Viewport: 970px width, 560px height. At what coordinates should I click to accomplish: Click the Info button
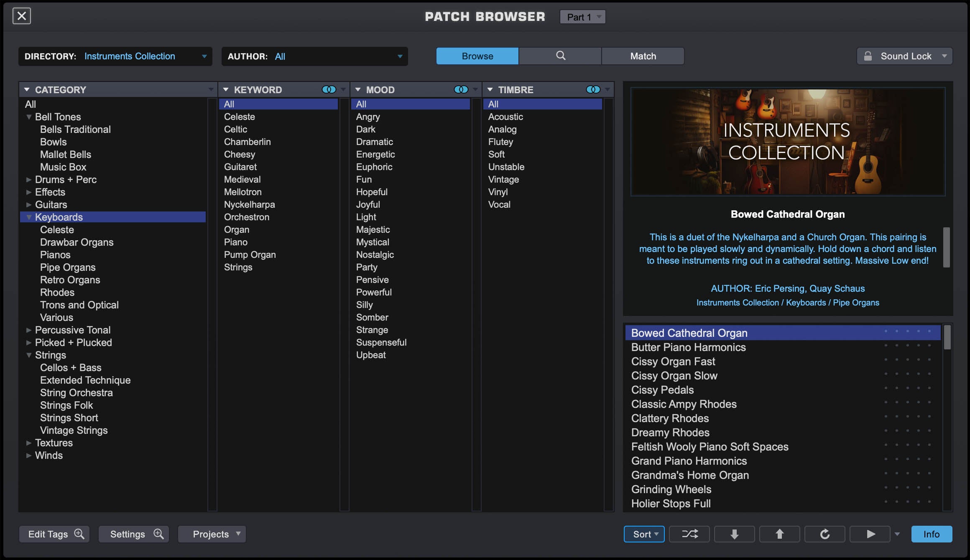click(932, 534)
